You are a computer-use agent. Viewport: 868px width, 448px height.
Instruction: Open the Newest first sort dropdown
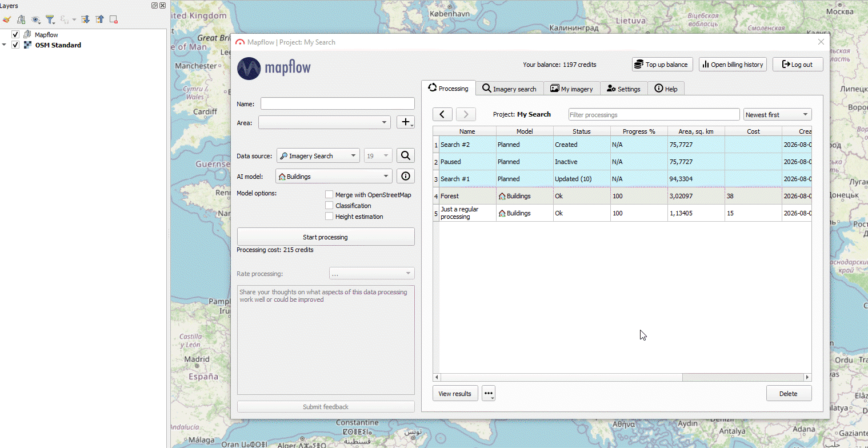coord(777,114)
